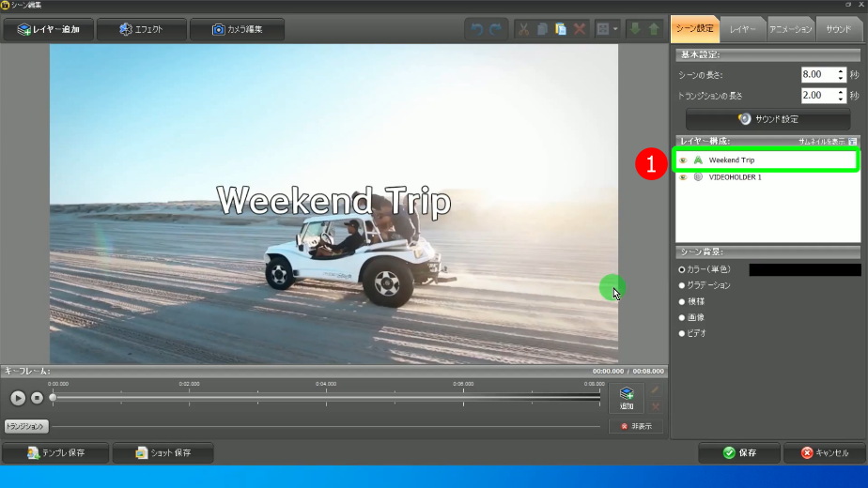Switch to the アニメーション tab
The image size is (868, 488).
click(791, 29)
